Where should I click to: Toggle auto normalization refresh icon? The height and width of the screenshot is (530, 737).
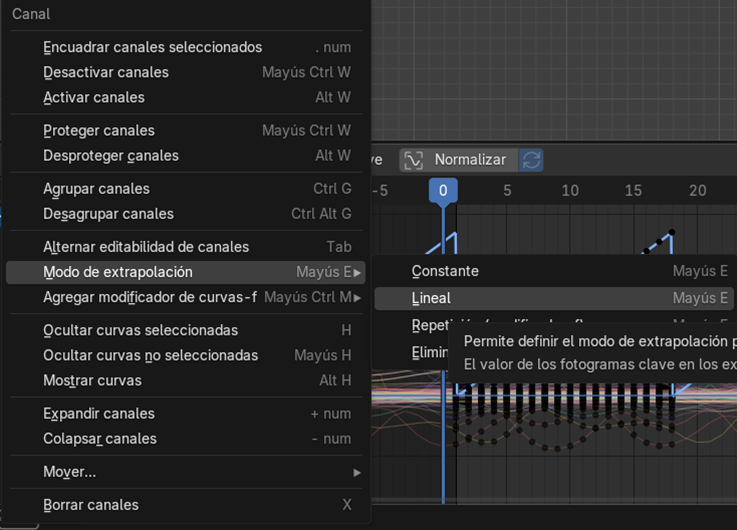point(531,160)
